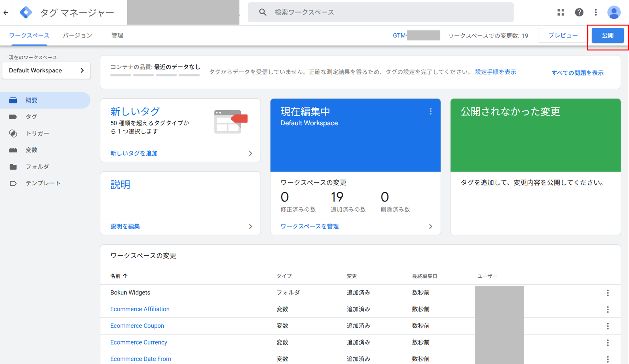Open the top bar three-dot menu
Image resolution: width=629 pixels, height=364 pixels.
coord(596,12)
